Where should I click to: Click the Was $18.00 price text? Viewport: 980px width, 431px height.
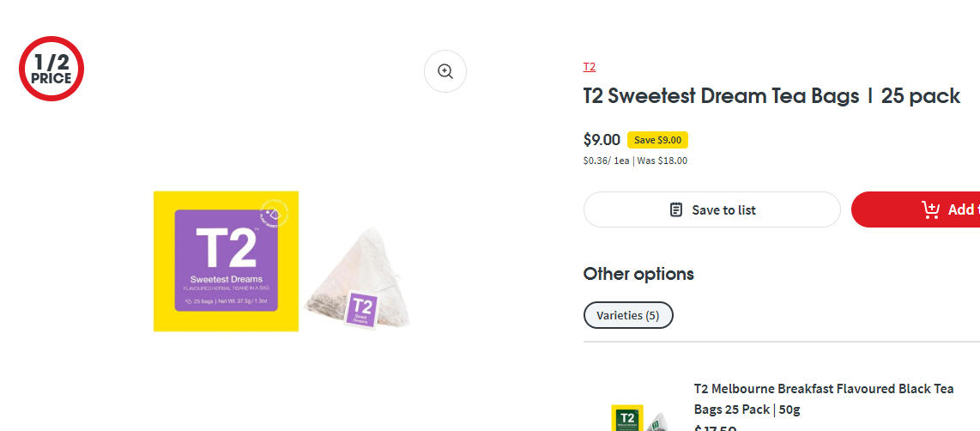pos(662,161)
